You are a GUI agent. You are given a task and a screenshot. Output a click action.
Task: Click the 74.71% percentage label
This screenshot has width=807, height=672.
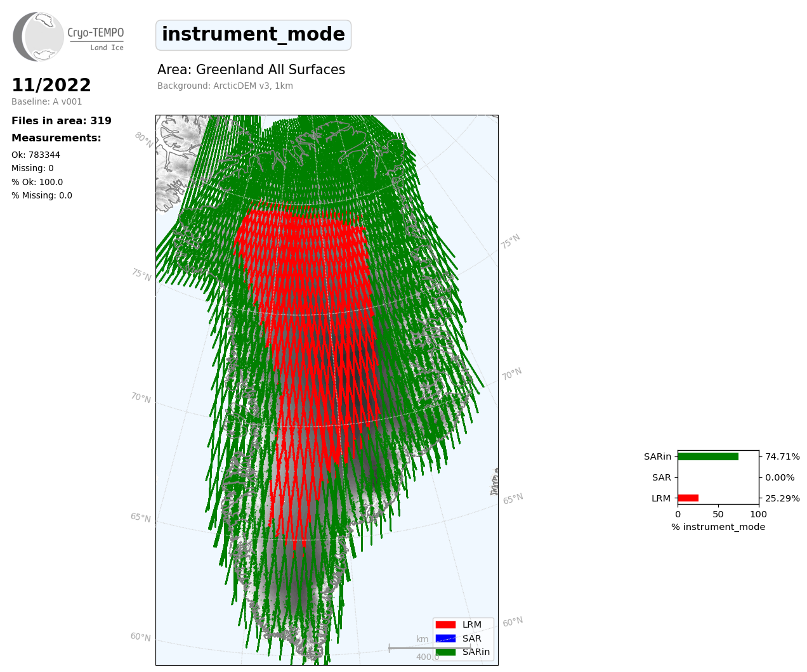click(x=782, y=456)
